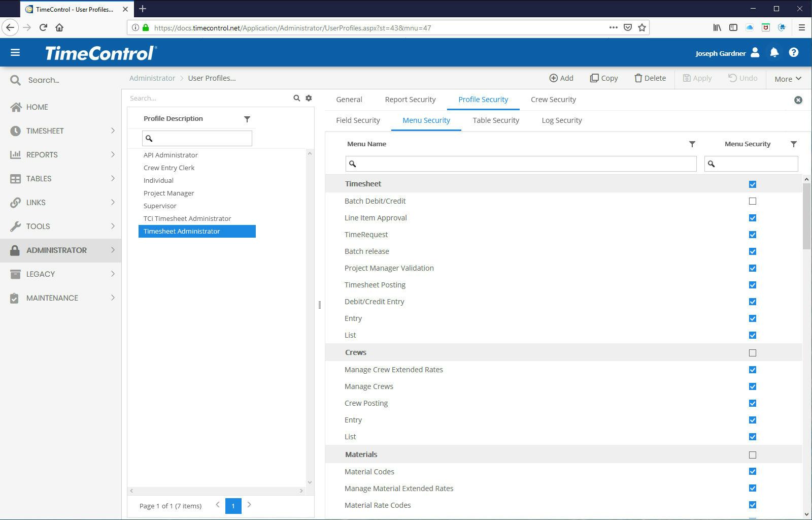Copy the selected user profile
The width and height of the screenshot is (812, 520).
click(603, 78)
